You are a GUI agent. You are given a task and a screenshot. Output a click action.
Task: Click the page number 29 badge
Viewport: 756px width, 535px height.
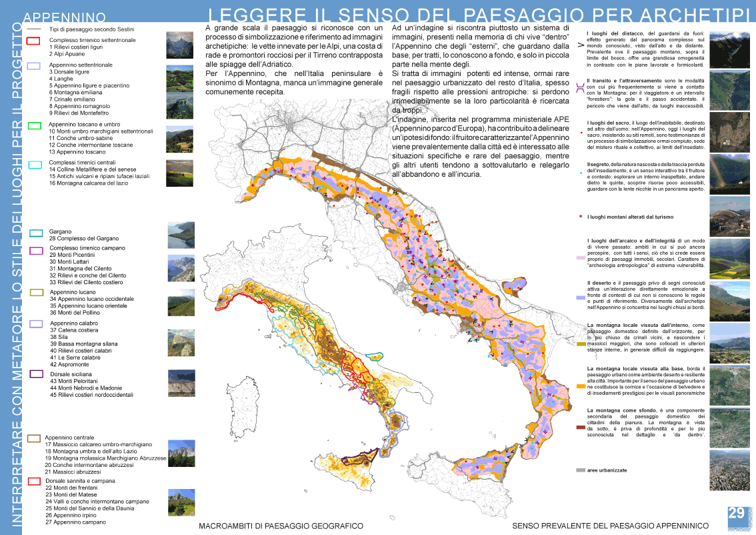[736, 514]
